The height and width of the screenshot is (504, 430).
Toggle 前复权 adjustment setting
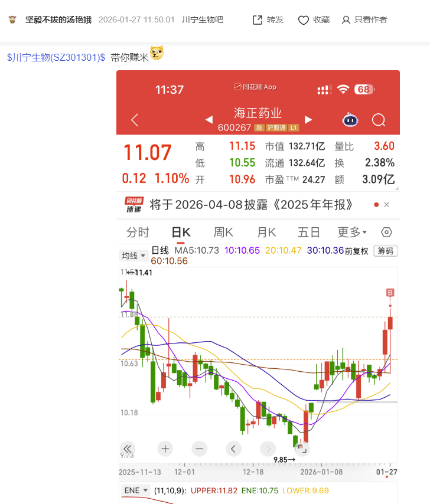pos(356,251)
